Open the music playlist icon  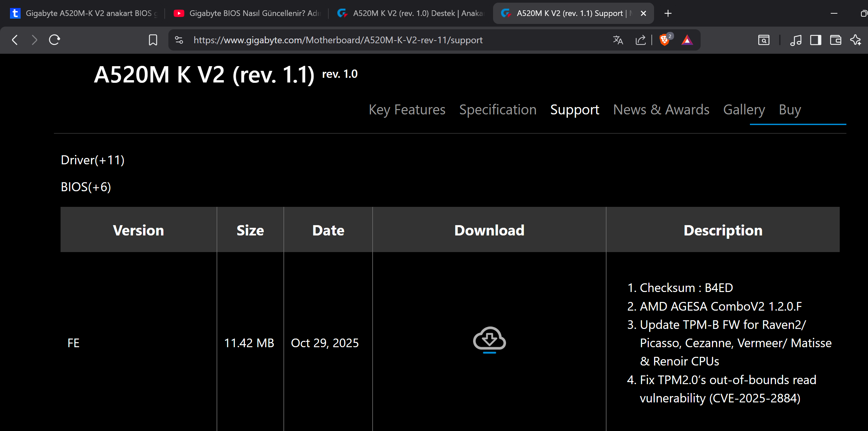(x=795, y=40)
